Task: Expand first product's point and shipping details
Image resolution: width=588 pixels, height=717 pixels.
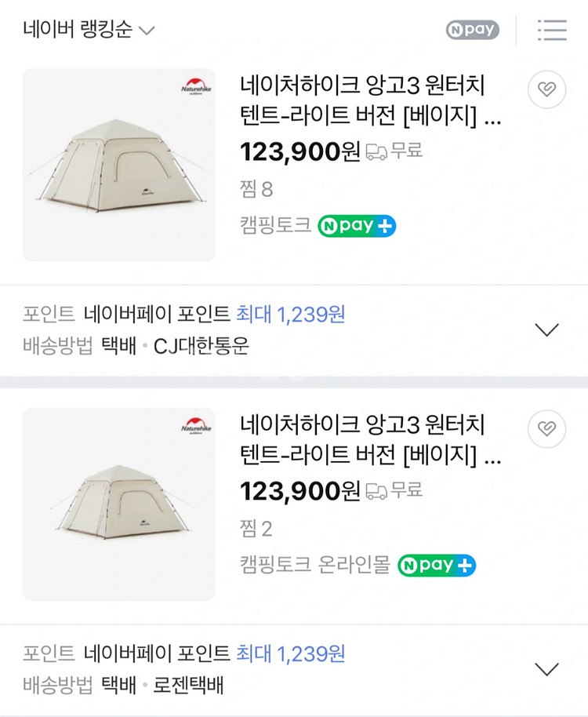Action: coord(546,330)
